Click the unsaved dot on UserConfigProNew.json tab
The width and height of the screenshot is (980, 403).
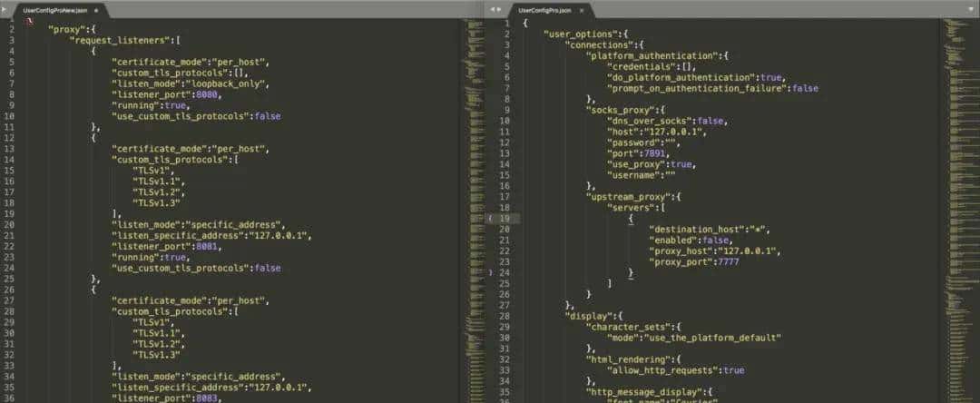pos(97,9)
